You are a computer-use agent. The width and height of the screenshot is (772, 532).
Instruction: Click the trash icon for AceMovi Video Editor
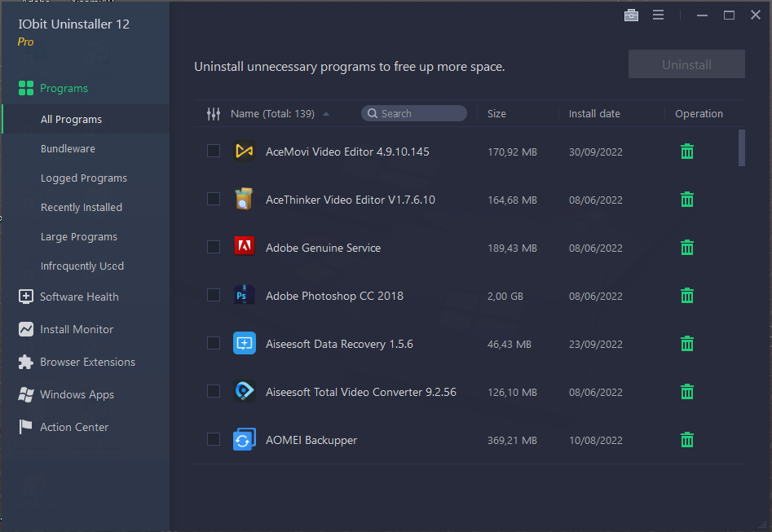(687, 152)
